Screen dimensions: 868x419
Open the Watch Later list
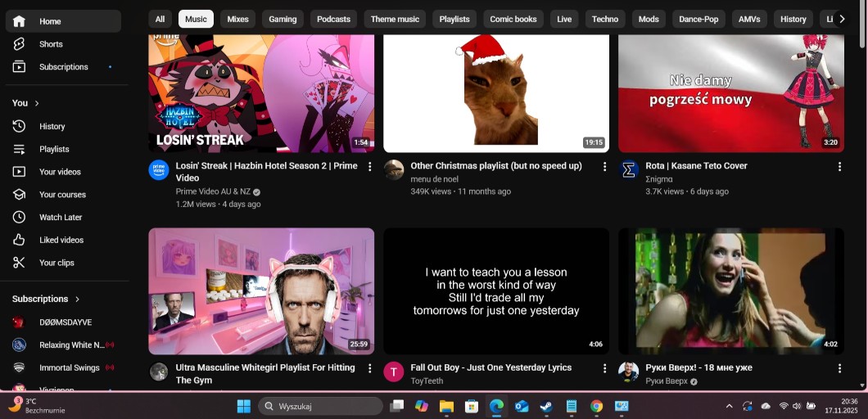[61, 218]
